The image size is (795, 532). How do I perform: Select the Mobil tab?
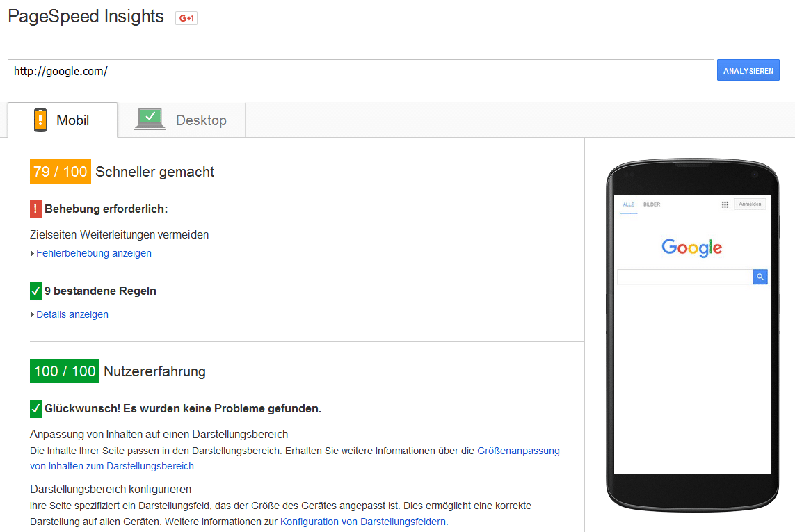coord(63,120)
